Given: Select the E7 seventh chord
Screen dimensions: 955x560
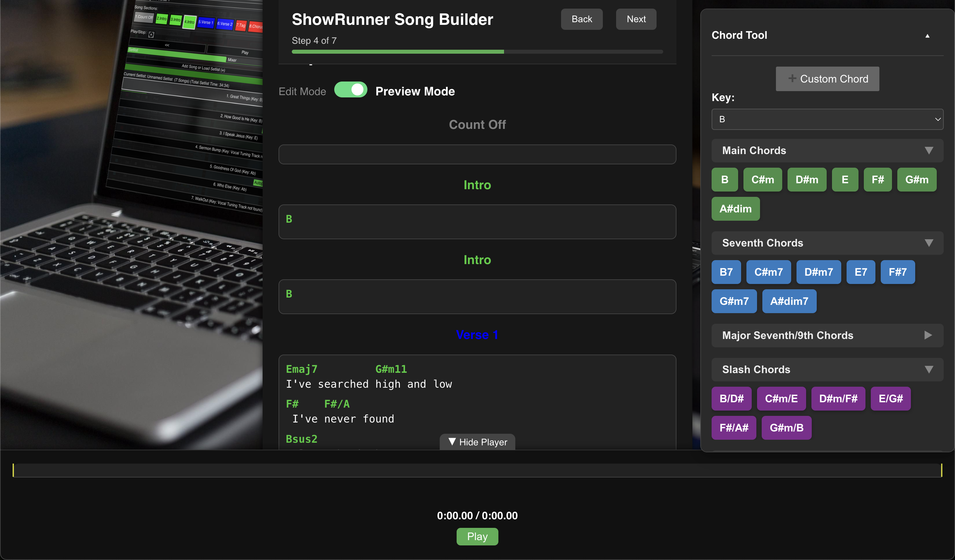Looking at the screenshot, I should click(860, 272).
